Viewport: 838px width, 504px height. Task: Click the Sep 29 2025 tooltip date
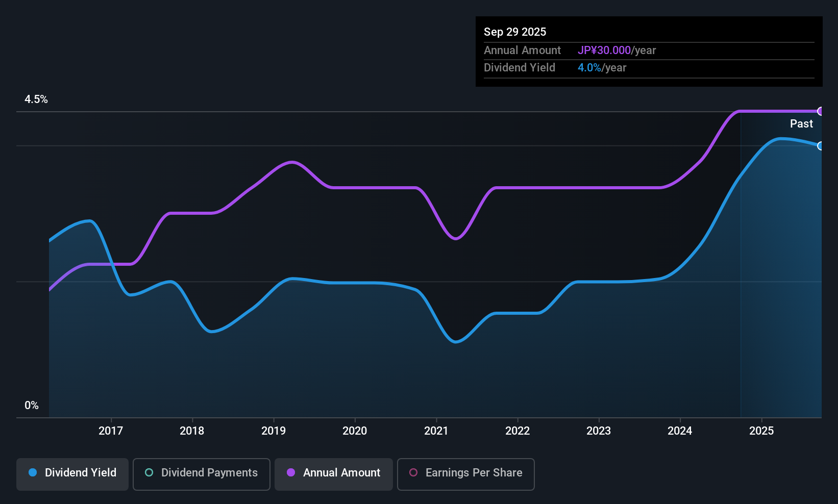click(515, 32)
